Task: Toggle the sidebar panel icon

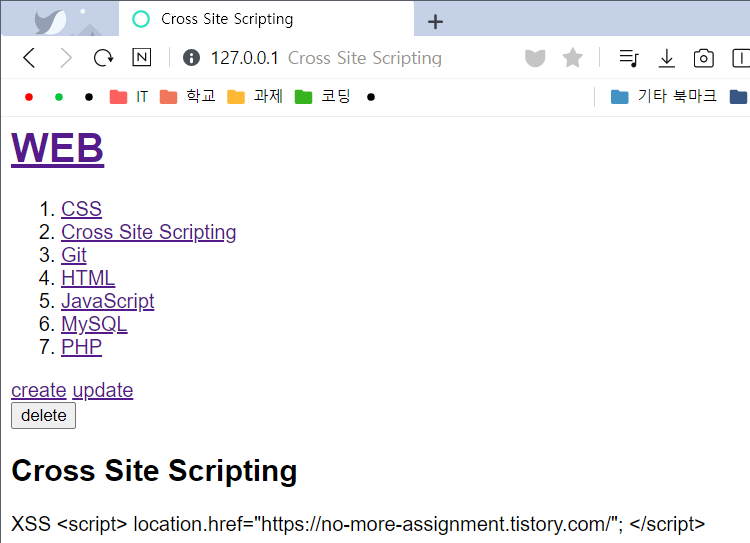Action: (741, 58)
